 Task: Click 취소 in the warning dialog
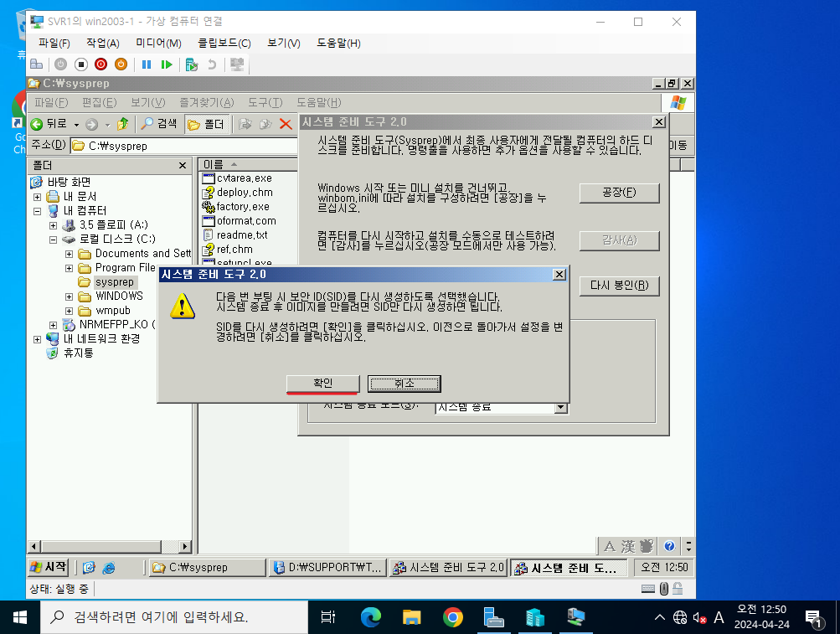tap(405, 384)
